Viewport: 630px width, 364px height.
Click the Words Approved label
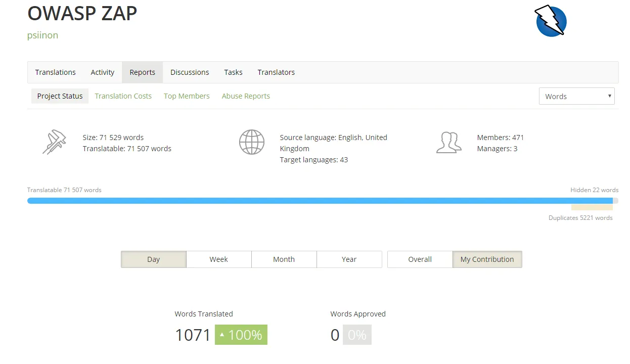(358, 314)
